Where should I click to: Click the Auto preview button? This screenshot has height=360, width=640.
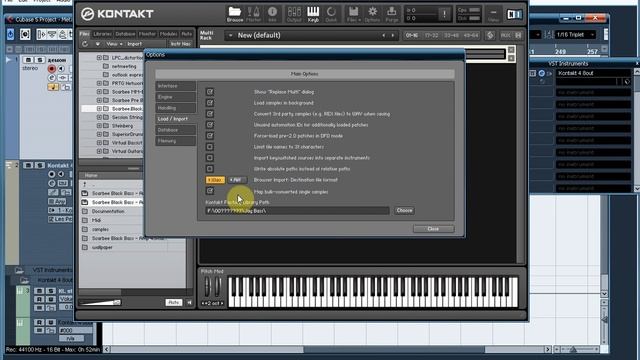173,302
